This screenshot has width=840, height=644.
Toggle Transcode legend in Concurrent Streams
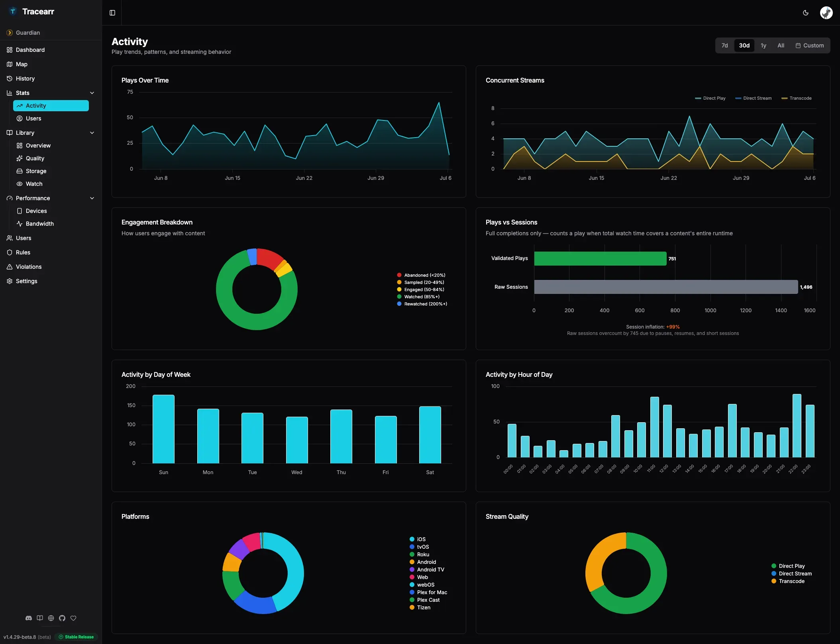click(796, 98)
